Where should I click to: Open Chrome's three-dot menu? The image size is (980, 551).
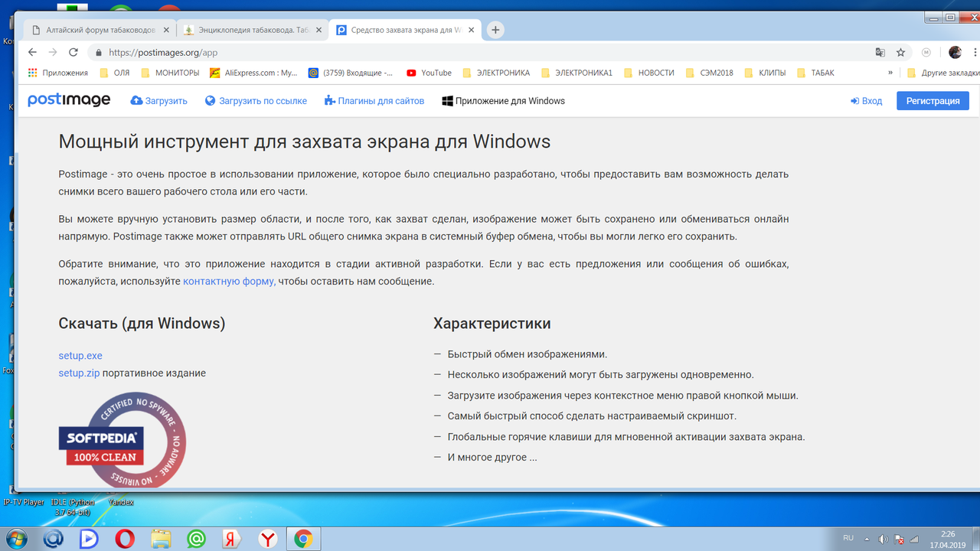[975, 52]
